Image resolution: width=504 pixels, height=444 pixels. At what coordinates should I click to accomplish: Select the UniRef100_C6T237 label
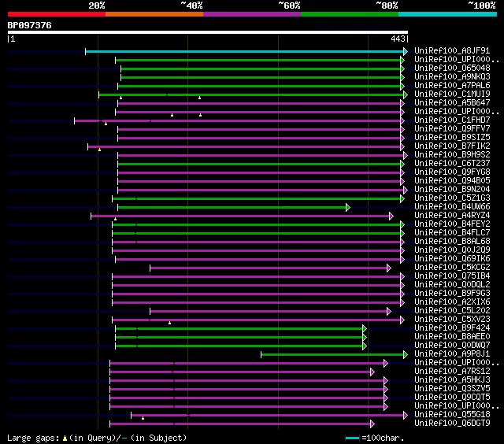452,164
